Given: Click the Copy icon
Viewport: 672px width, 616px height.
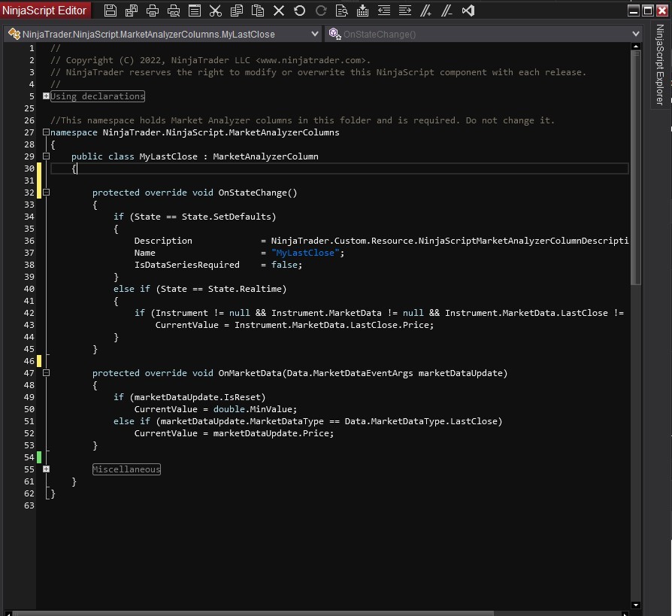Looking at the screenshot, I should [x=237, y=11].
